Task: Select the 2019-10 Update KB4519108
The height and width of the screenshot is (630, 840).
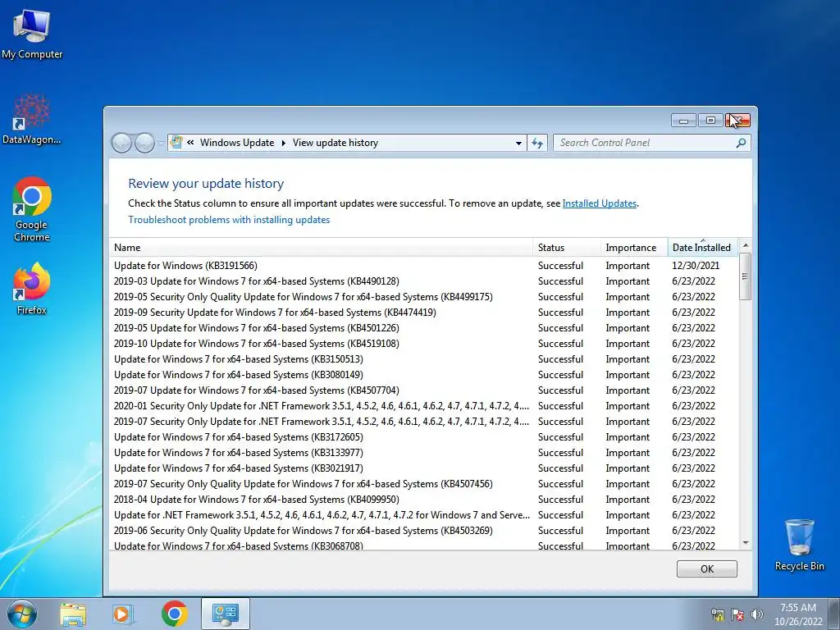Action: click(423, 344)
